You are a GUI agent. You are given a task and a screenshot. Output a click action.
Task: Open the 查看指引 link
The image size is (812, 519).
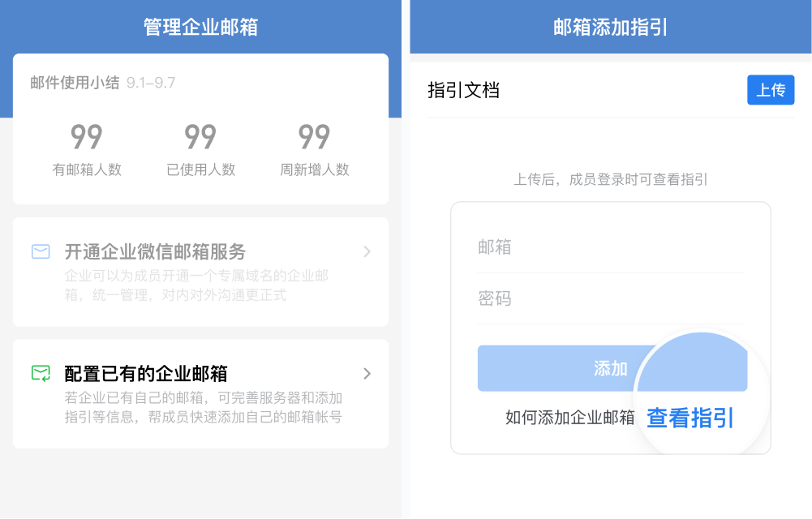pos(690,418)
